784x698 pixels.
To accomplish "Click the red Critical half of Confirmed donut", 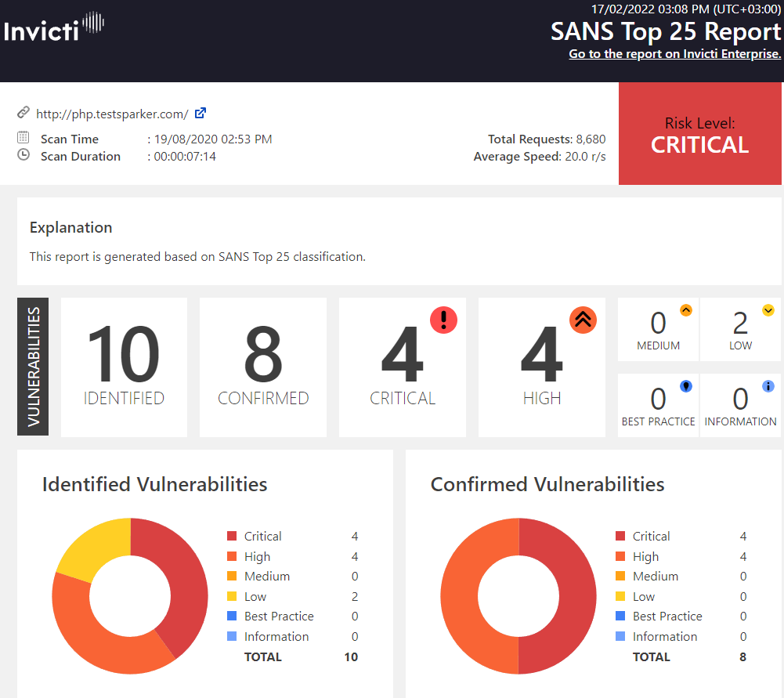I will click(577, 596).
